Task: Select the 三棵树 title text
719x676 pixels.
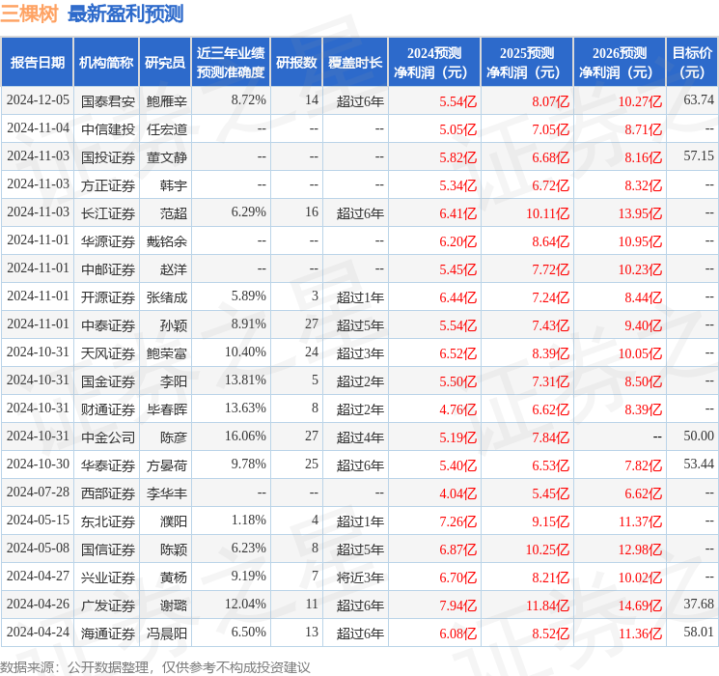Action: coord(29,14)
